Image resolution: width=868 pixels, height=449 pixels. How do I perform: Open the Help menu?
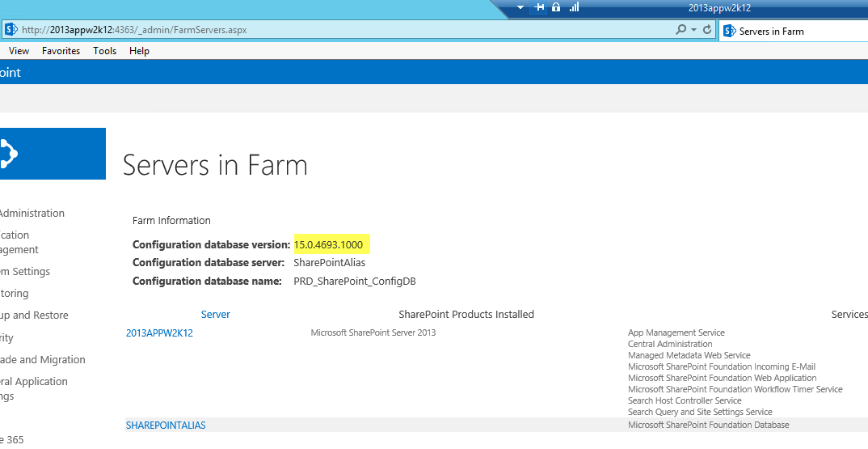click(139, 50)
